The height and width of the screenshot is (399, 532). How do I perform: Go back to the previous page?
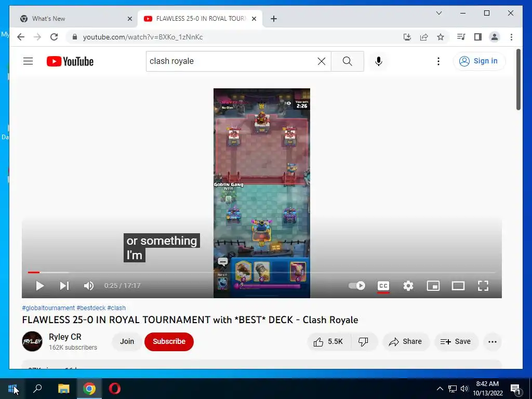pyautogui.click(x=21, y=37)
